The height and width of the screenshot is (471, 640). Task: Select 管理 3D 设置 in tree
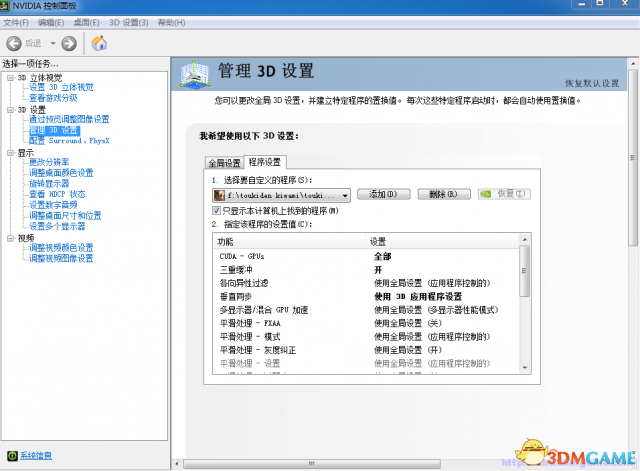point(54,130)
